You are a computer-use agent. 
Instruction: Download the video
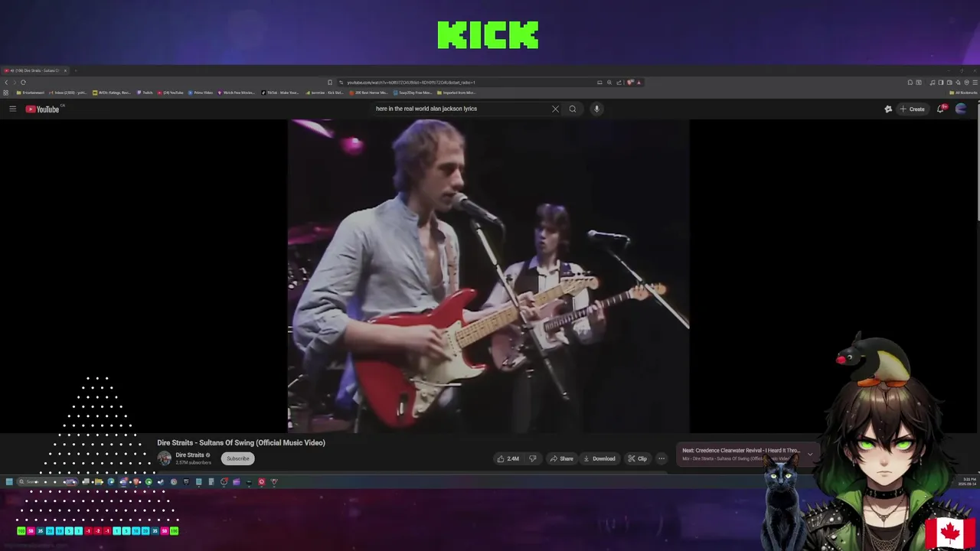pos(599,458)
